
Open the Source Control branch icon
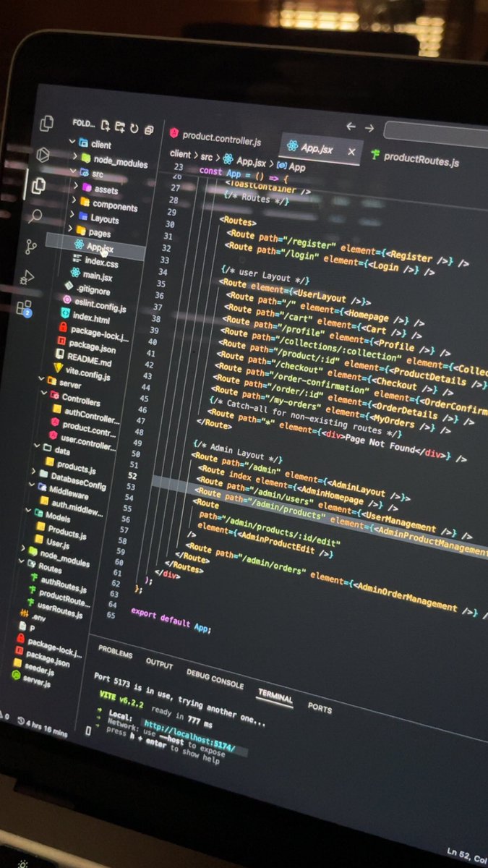click(x=31, y=247)
